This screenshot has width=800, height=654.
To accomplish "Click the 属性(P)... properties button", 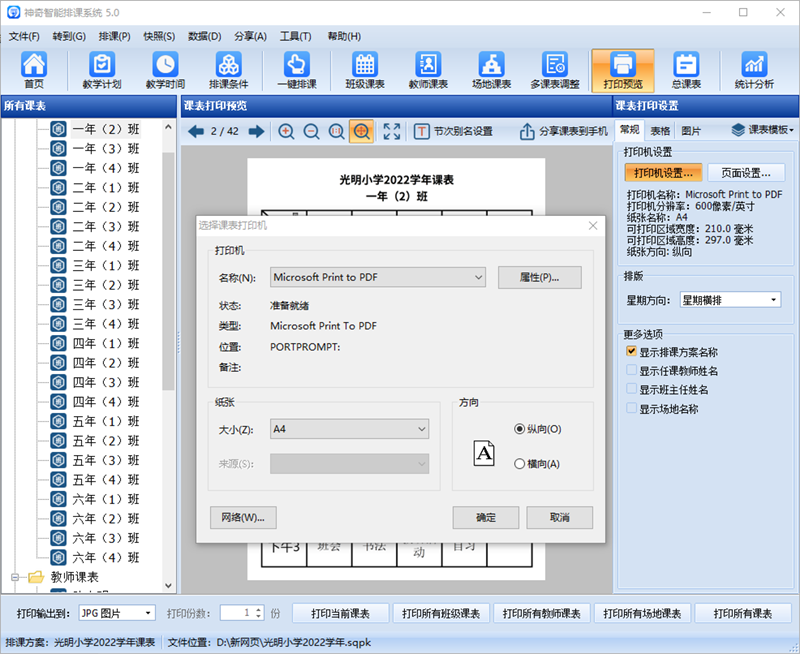I will tap(539, 277).
